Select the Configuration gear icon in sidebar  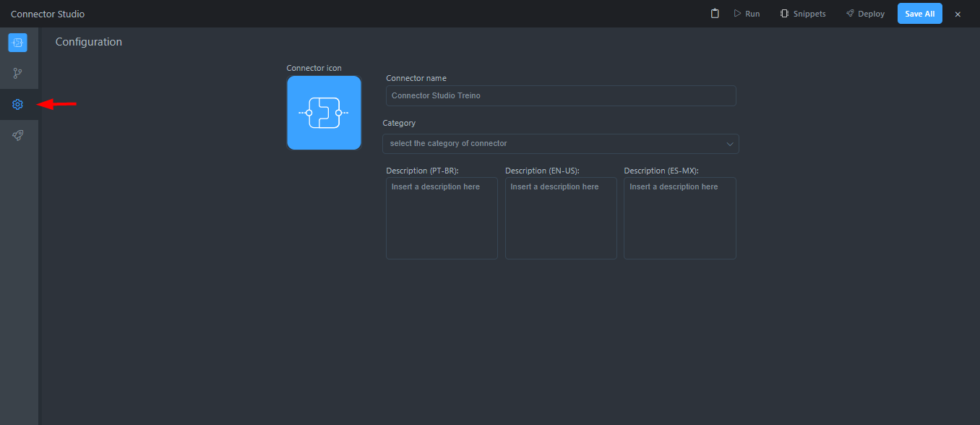point(17,105)
